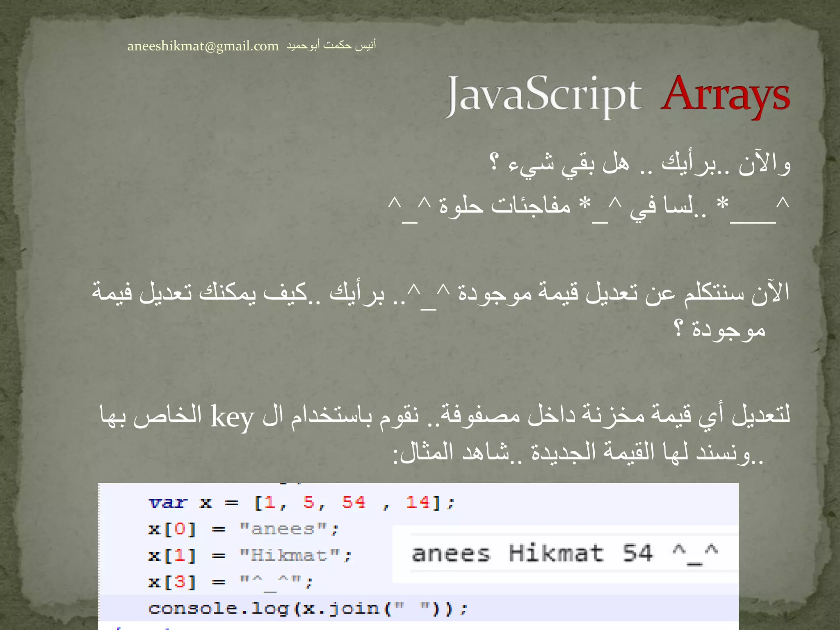The image size is (840, 630).
Task: Click the first Arabic line ending with question mark
Action: click(x=640, y=164)
